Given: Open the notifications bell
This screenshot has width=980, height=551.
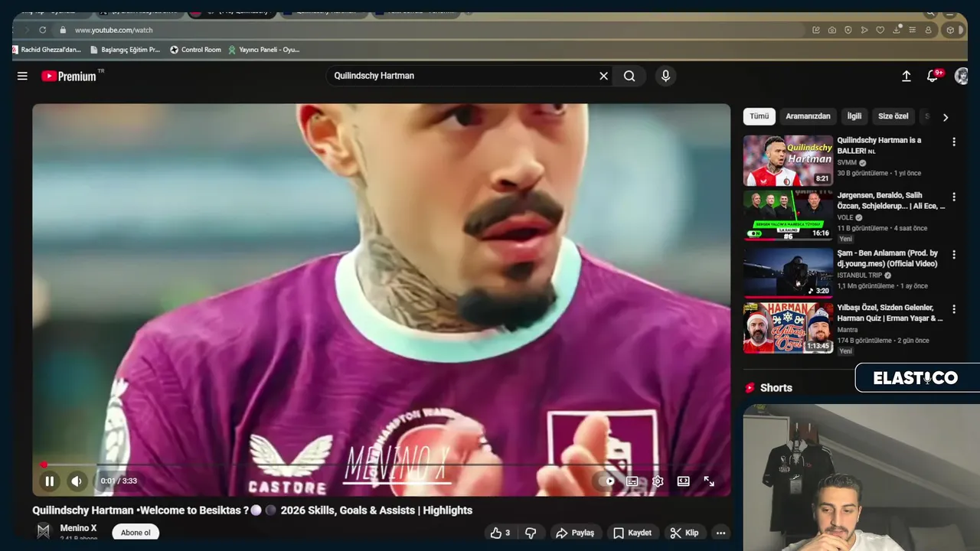Looking at the screenshot, I should pos(933,76).
